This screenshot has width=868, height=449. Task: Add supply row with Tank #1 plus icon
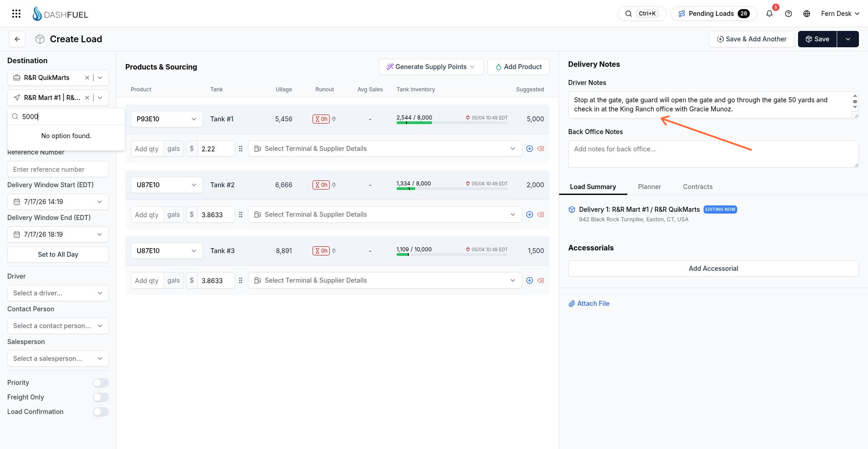(x=530, y=149)
